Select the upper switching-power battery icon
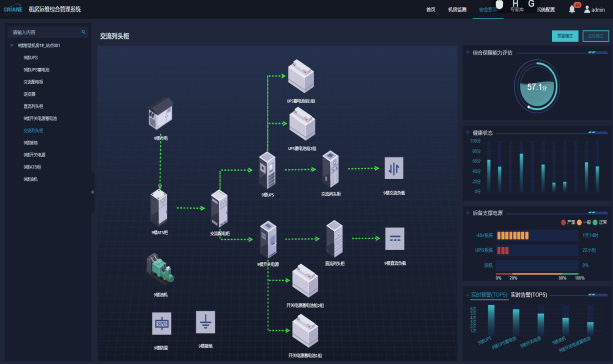613x364 pixels. click(x=305, y=281)
